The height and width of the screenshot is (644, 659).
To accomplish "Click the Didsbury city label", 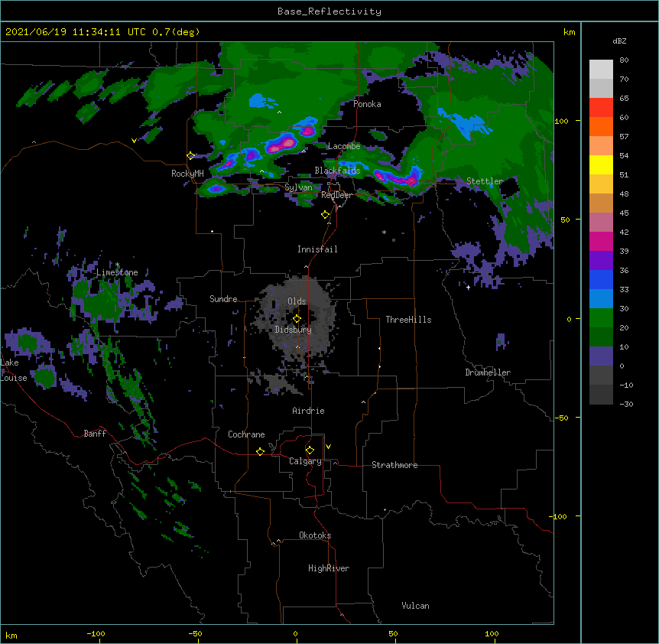I will click(293, 330).
